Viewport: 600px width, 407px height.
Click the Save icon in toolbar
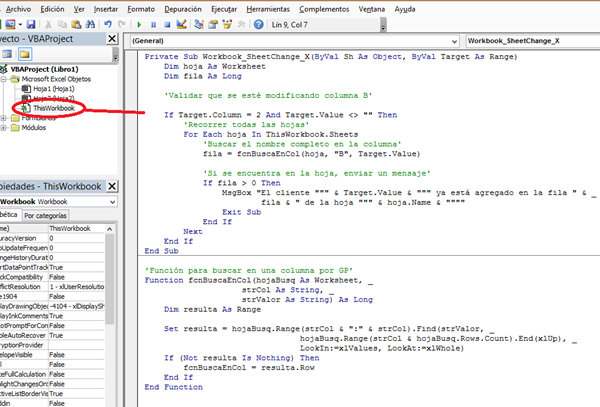(32, 22)
